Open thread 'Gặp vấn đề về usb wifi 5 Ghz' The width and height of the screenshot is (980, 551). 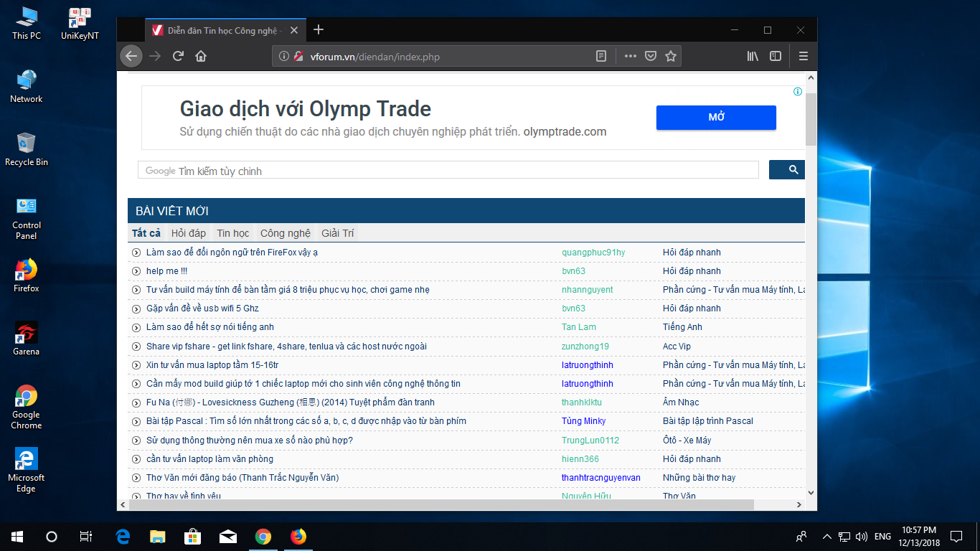coord(202,309)
